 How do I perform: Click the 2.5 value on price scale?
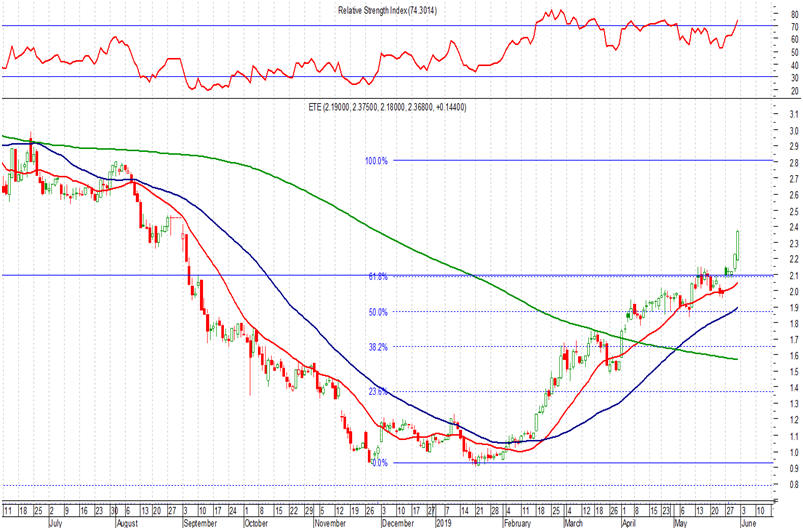click(x=795, y=211)
